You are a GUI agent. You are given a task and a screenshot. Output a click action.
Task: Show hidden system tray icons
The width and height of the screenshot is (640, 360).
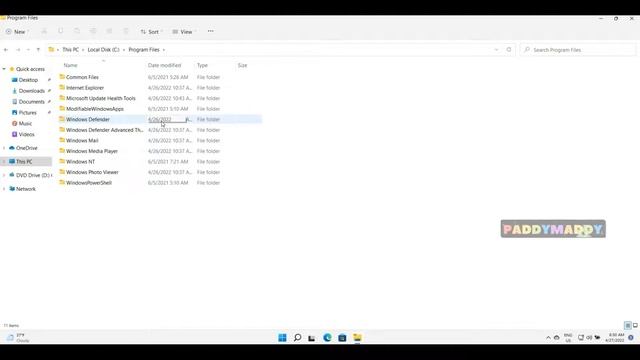pos(548,338)
